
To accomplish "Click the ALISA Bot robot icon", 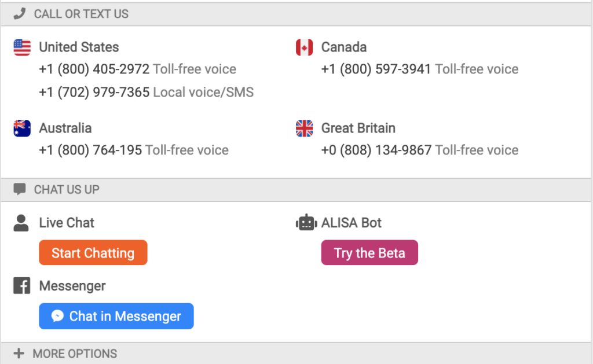I will 306,223.
